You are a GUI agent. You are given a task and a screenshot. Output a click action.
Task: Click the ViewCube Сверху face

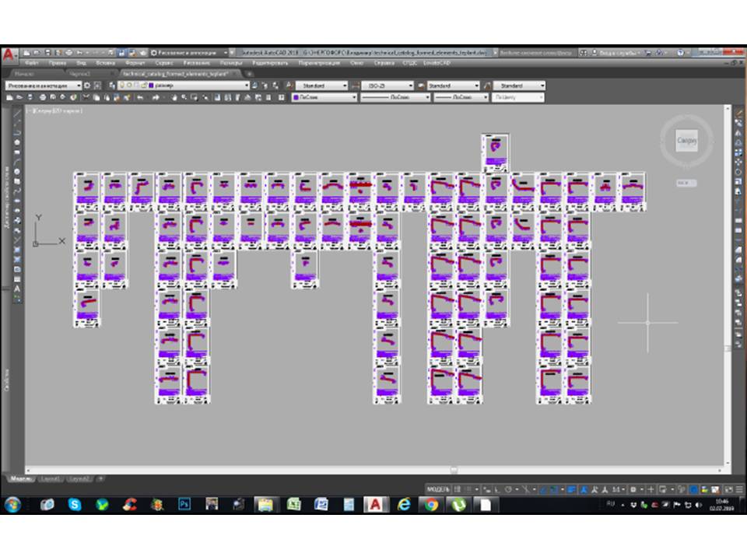[x=686, y=141]
